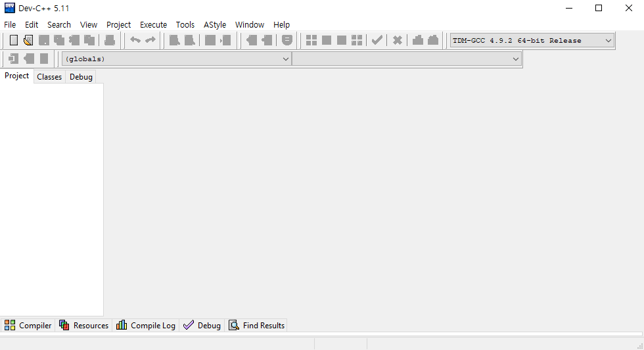Screen dimensions: 644x350
Task: Create a new source file via toolbar
Action: point(14,40)
